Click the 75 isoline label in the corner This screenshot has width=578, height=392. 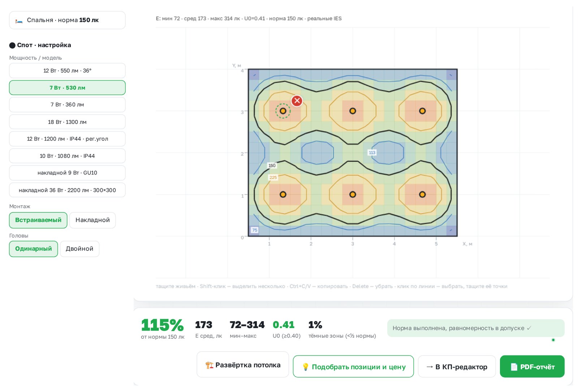click(255, 230)
